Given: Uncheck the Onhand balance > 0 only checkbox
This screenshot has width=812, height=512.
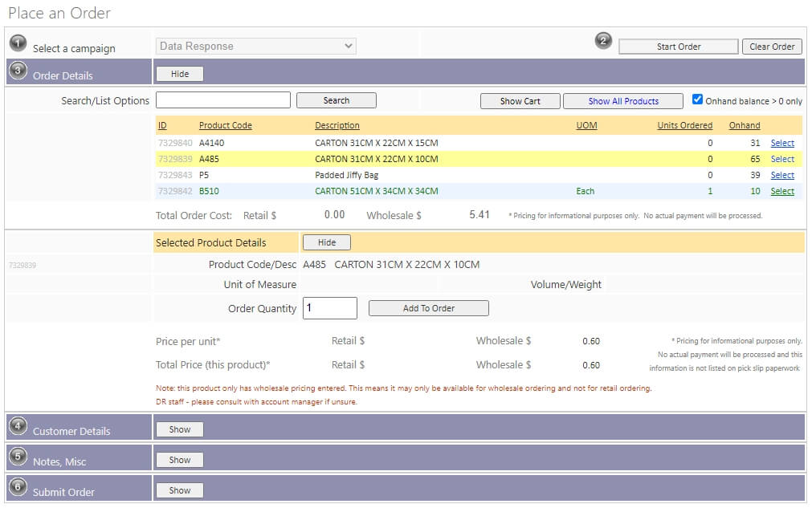Looking at the screenshot, I should coord(697,100).
